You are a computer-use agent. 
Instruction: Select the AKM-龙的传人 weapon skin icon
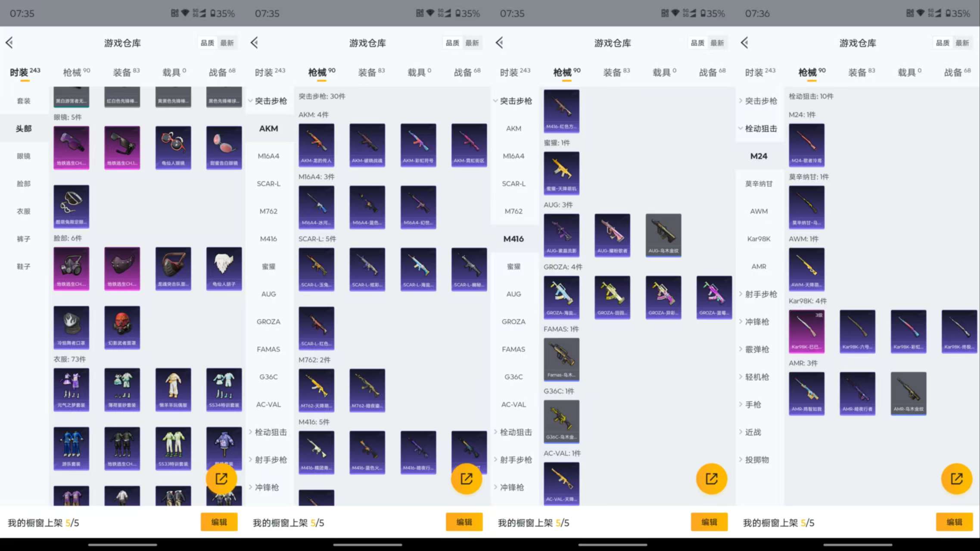pos(317,145)
